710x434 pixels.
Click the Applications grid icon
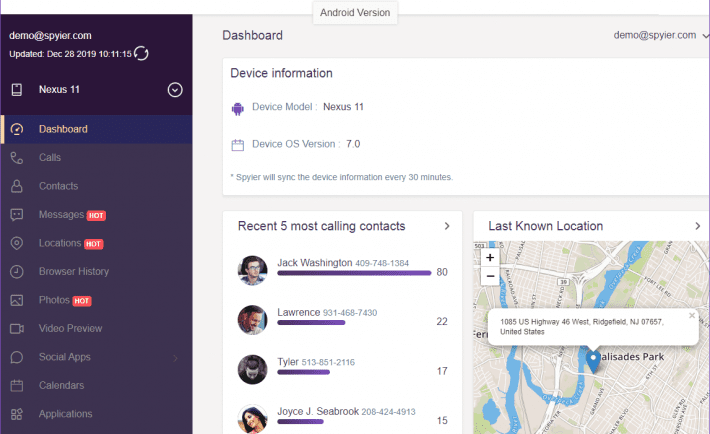click(x=17, y=414)
